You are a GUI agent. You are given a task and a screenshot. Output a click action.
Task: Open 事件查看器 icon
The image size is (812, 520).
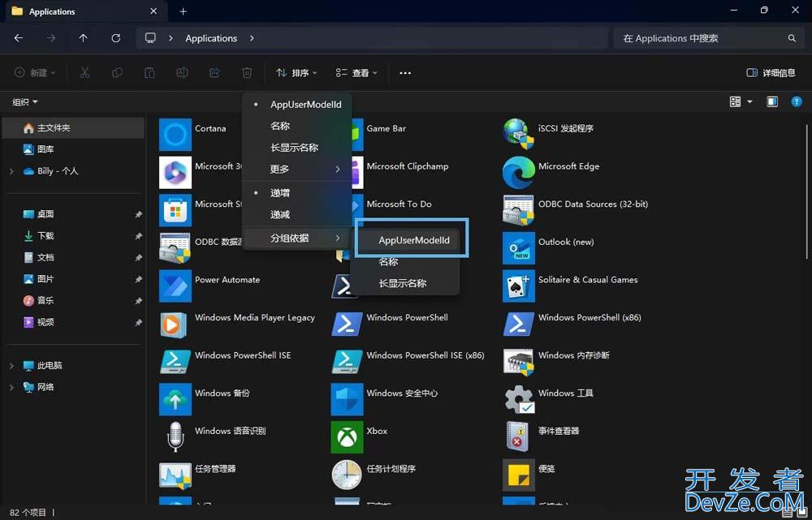pyautogui.click(x=518, y=436)
